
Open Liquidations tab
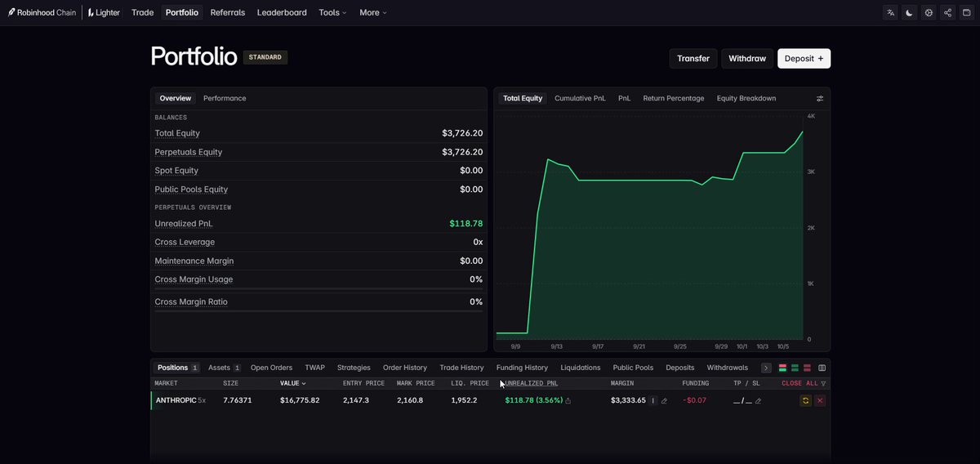[x=581, y=368]
